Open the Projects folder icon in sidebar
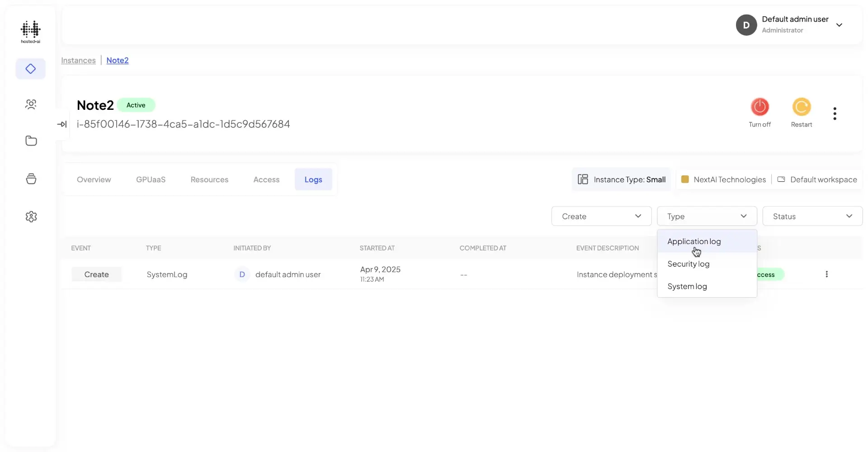Image resolution: width=868 pixels, height=452 pixels. (30, 141)
